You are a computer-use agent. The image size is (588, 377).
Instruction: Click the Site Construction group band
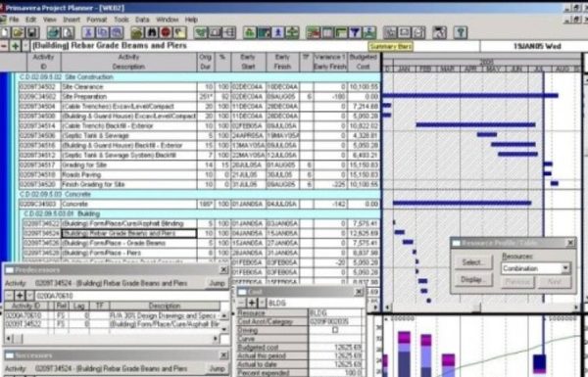pyautogui.click(x=200, y=77)
